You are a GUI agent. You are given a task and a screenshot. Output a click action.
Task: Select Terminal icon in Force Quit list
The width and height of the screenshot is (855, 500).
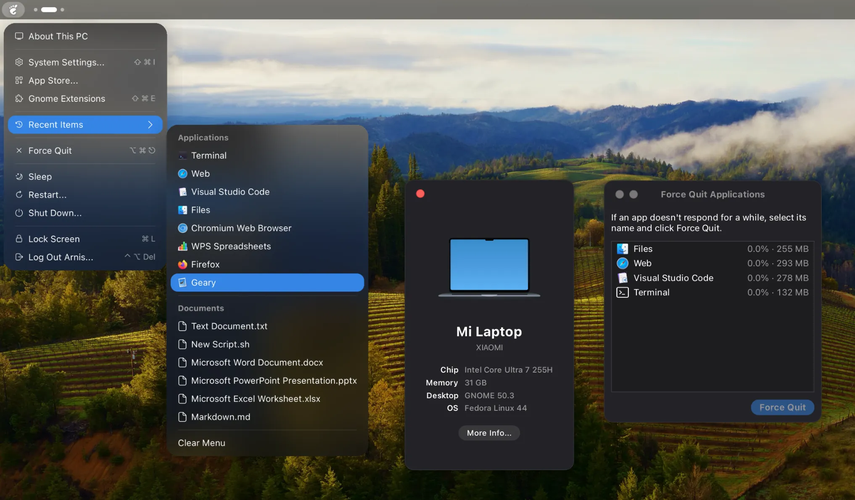(622, 292)
